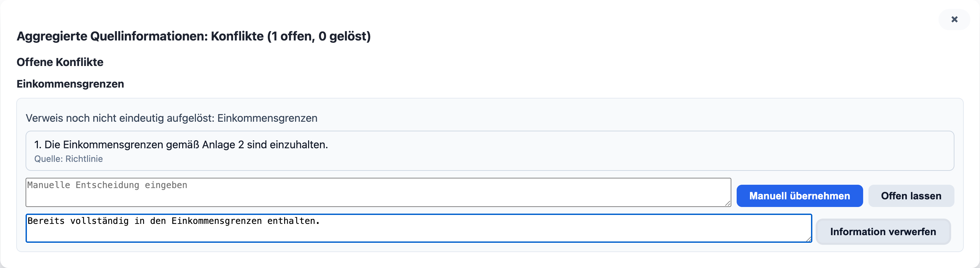Click the 'Quelle: Richtlinie' source label
Image resolution: width=980 pixels, height=268 pixels.
coord(68,159)
